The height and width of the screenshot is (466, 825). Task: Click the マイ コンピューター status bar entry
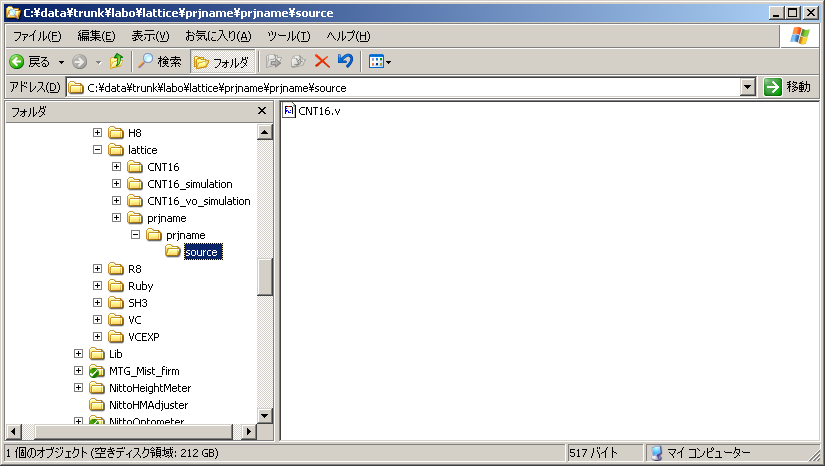[701, 453]
